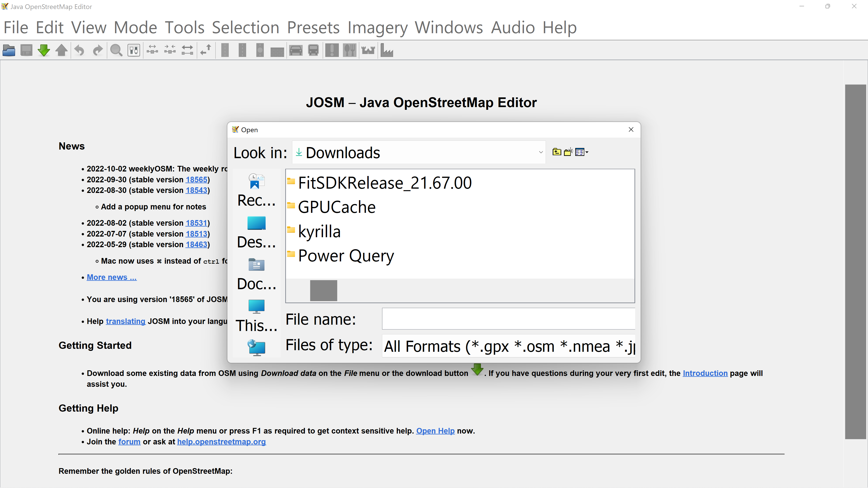Click the More news link
868x488 pixels.
[111, 277]
